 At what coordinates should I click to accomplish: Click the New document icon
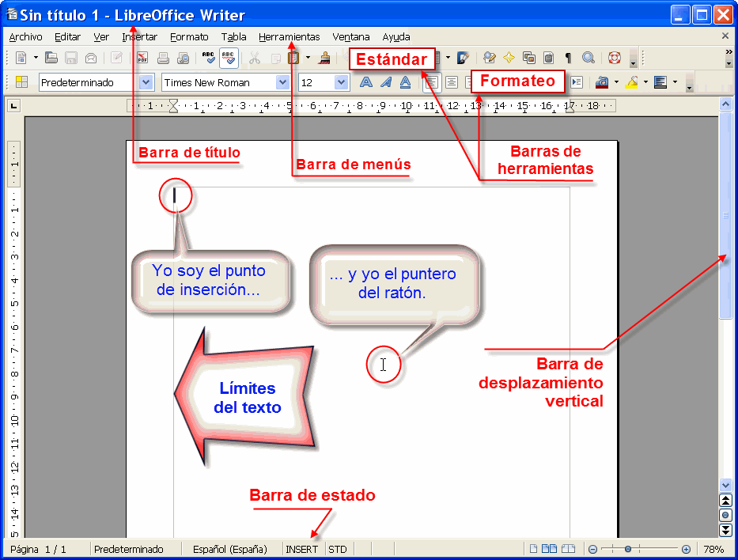21,58
